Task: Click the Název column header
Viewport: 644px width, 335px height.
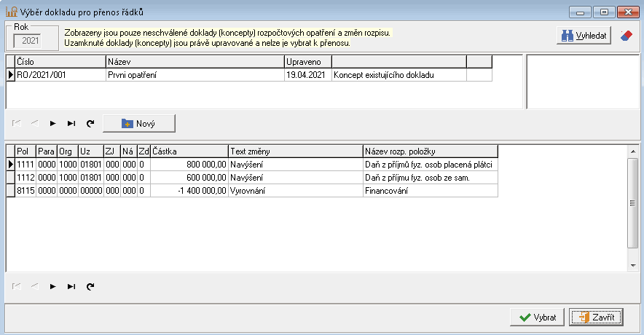Action: coord(194,62)
